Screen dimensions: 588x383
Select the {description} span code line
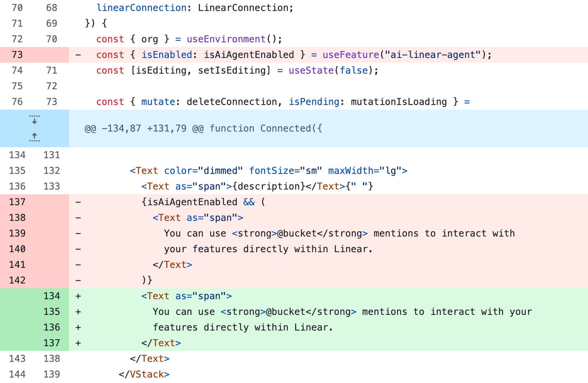(x=257, y=186)
